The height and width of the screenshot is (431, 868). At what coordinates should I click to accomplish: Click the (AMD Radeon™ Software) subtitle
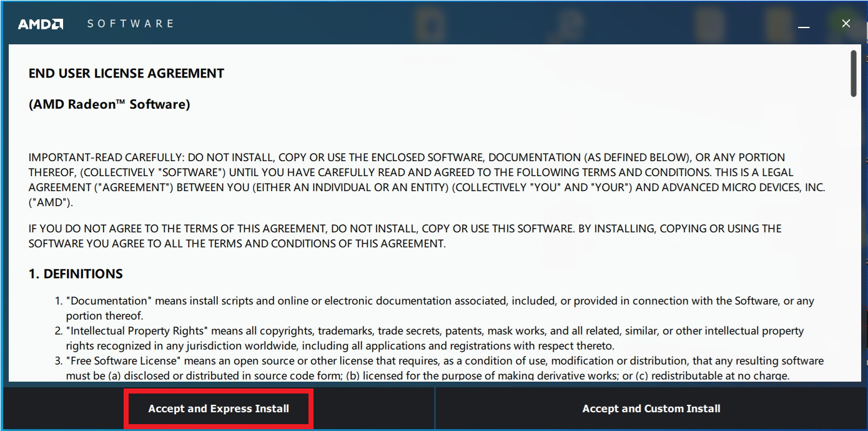[109, 104]
